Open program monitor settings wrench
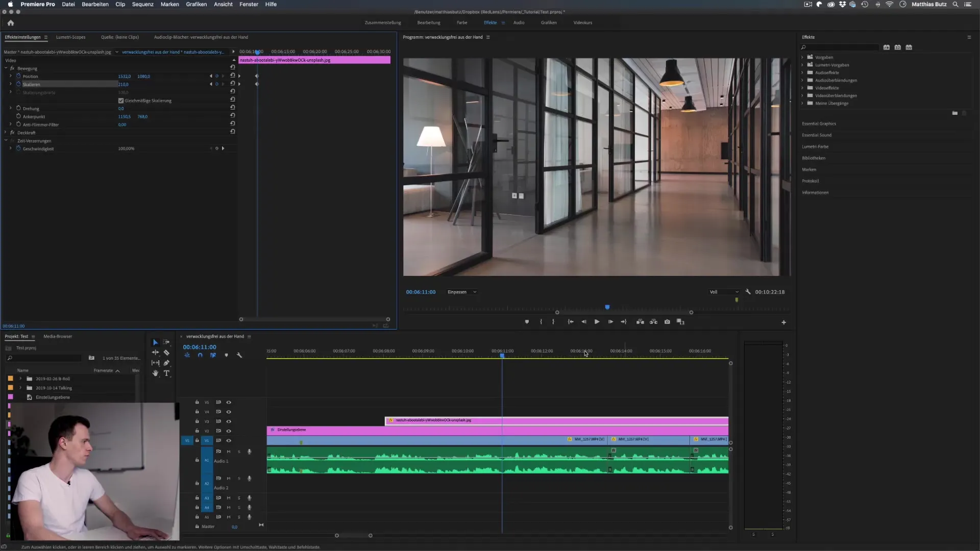 tap(748, 292)
